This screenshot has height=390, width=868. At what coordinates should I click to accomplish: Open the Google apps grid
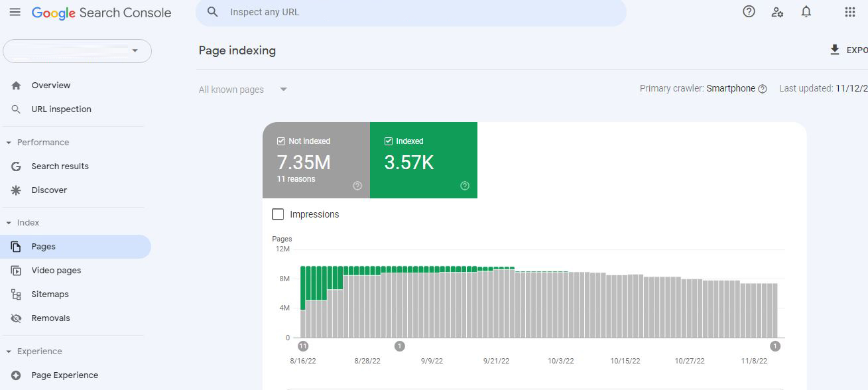[849, 12]
